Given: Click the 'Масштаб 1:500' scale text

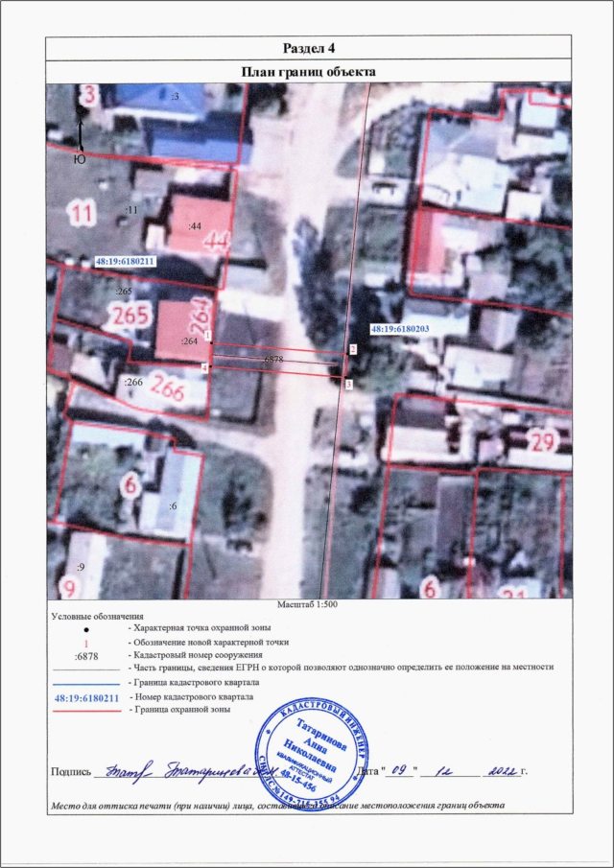Looking at the screenshot, I should click(x=308, y=606).
